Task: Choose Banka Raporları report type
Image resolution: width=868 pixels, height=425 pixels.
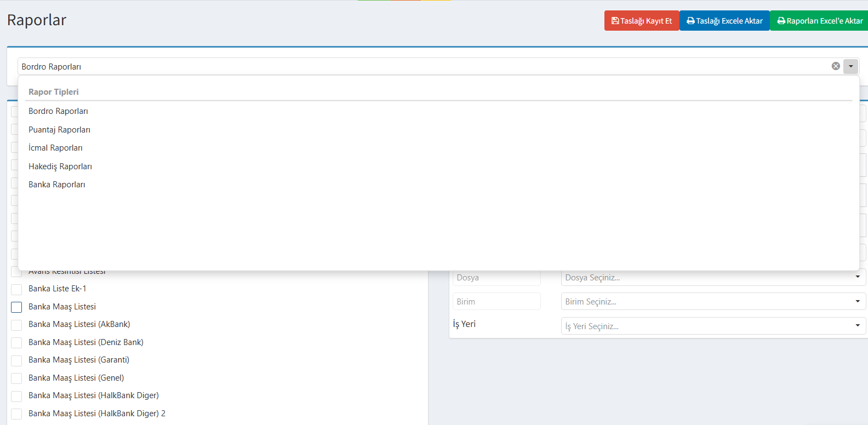Action: 57,185
